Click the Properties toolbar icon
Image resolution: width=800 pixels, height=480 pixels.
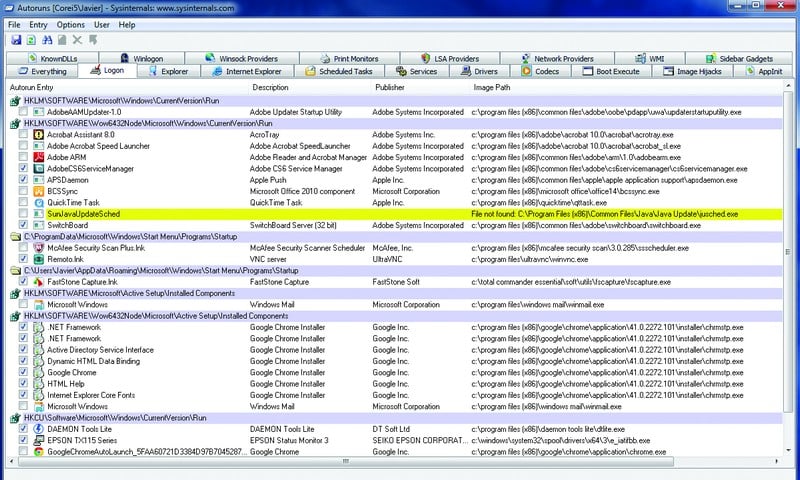tap(62, 40)
